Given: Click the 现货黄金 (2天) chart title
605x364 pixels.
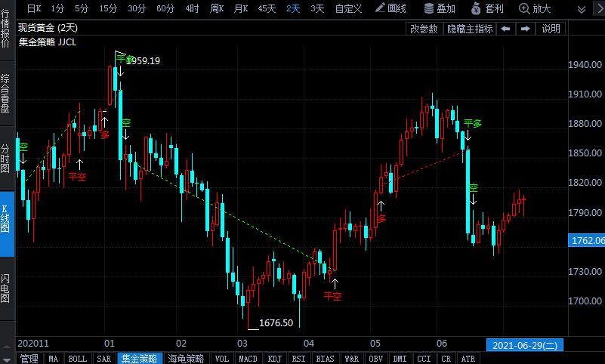Looking at the screenshot, I should click(48, 28).
